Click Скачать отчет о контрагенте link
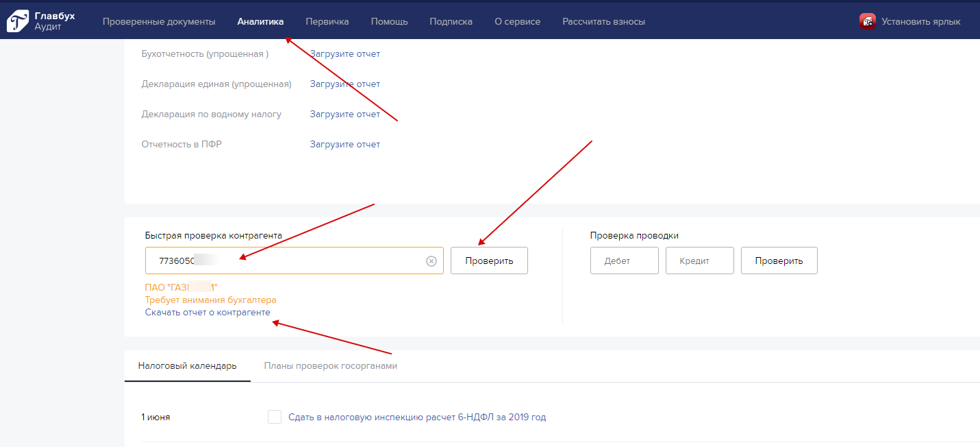980x447 pixels. (x=208, y=313)
